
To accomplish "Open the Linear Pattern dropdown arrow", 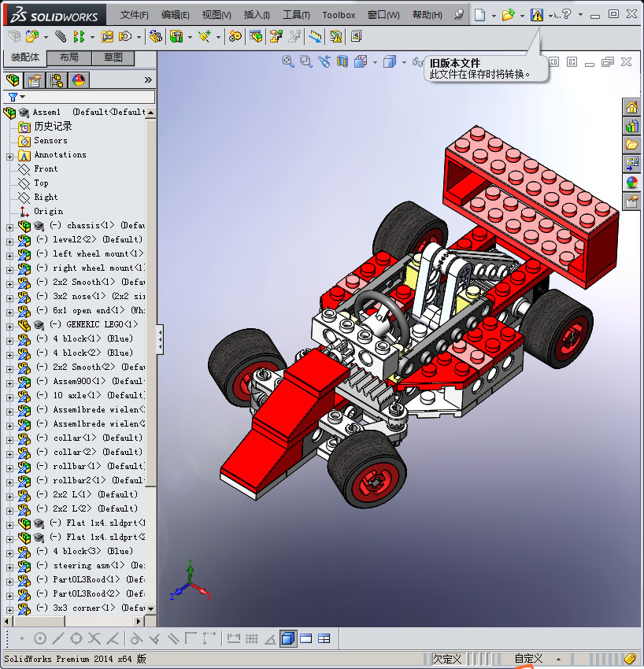I will [92, 37].
